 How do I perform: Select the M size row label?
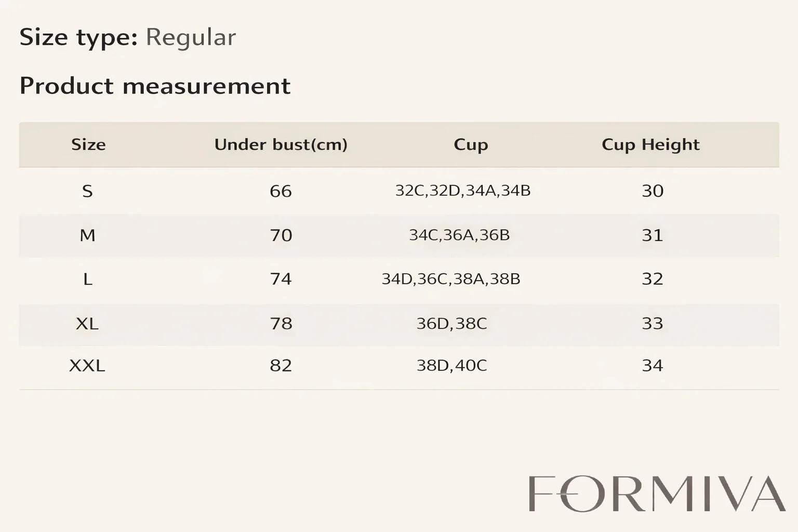87,235
